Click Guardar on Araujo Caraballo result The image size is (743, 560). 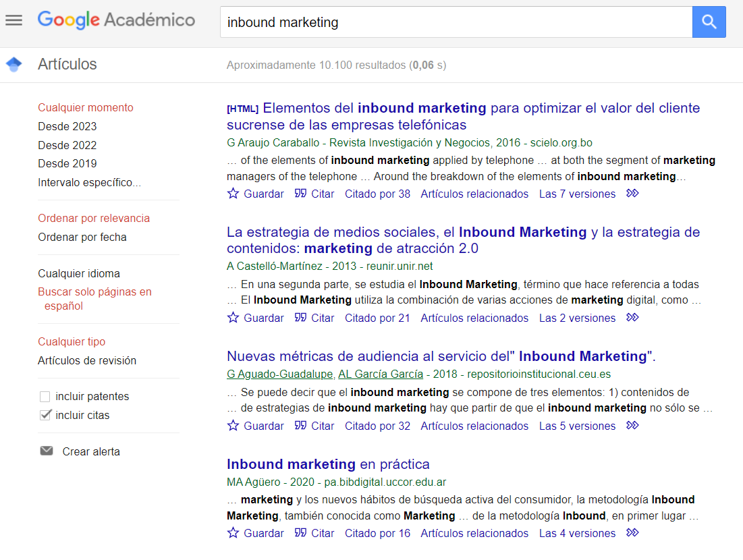(263, 194)
